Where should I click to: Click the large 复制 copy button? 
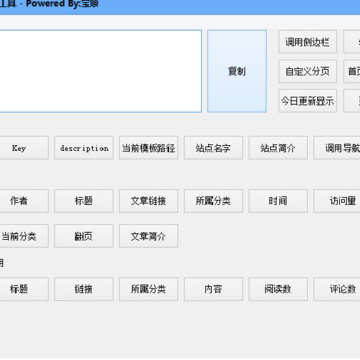(237, 71)
